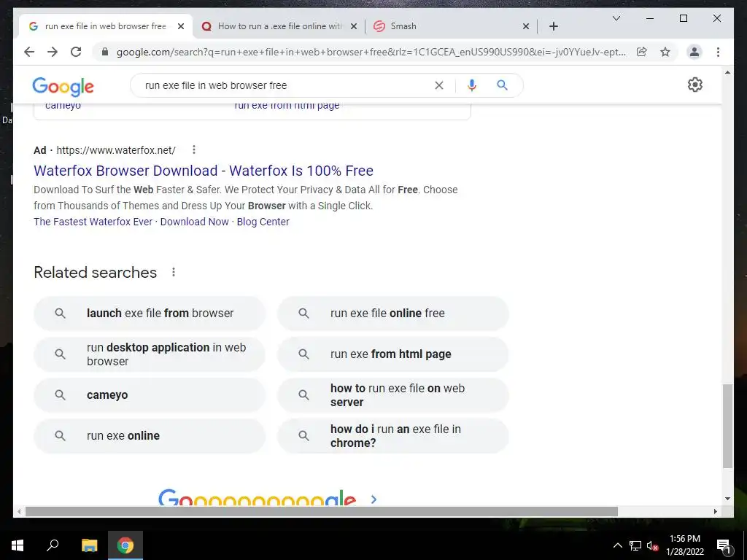Search 'how to run exe file on web server'
Screen dimensions: 747x560
393,395
